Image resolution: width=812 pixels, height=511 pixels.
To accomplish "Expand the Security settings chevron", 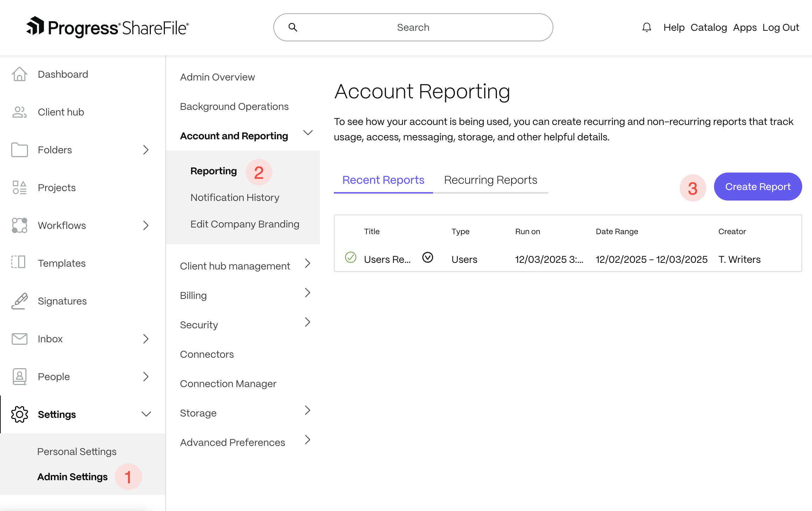I will (308, 322).
